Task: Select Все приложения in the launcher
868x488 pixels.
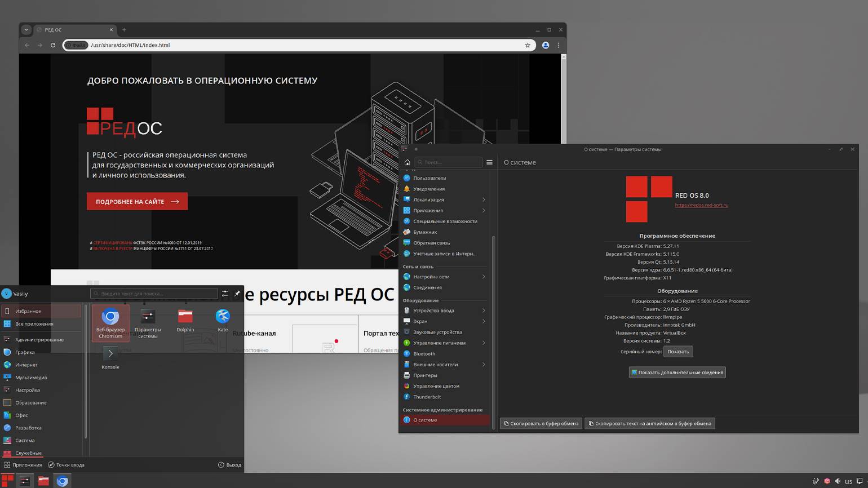Action: point(34,324)
